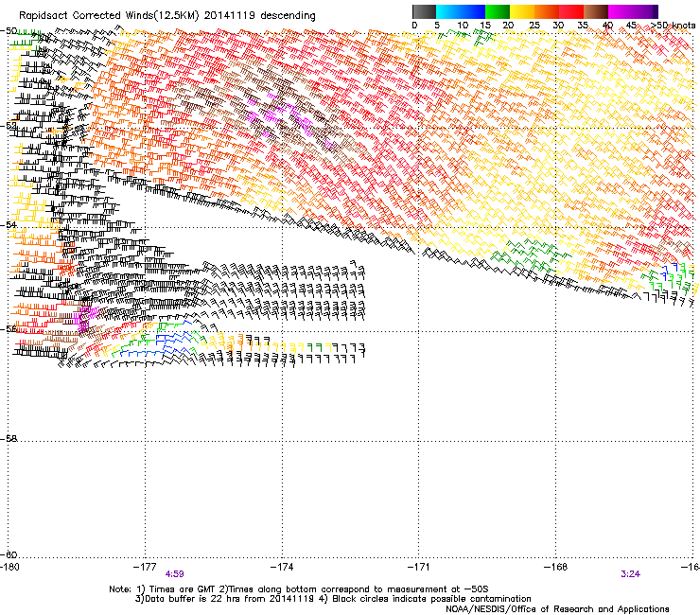Click the brown 35-40 knots legend segment
Image resolution: width=700 pixels, height=615 pixels.
pos(596,11)
